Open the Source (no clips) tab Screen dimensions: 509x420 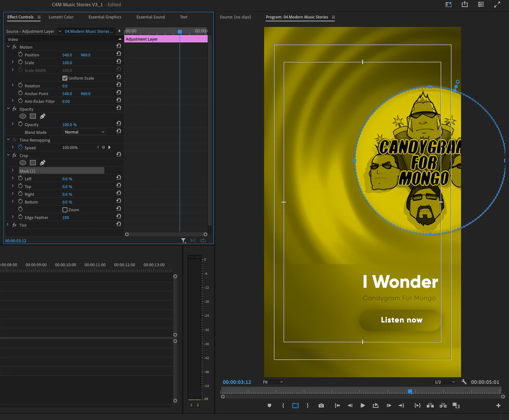click(235, 17)
